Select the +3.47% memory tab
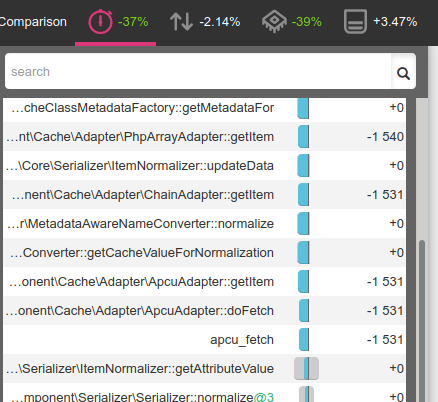The width and height of the screenshot is (438, 402). tap(380, 22)
